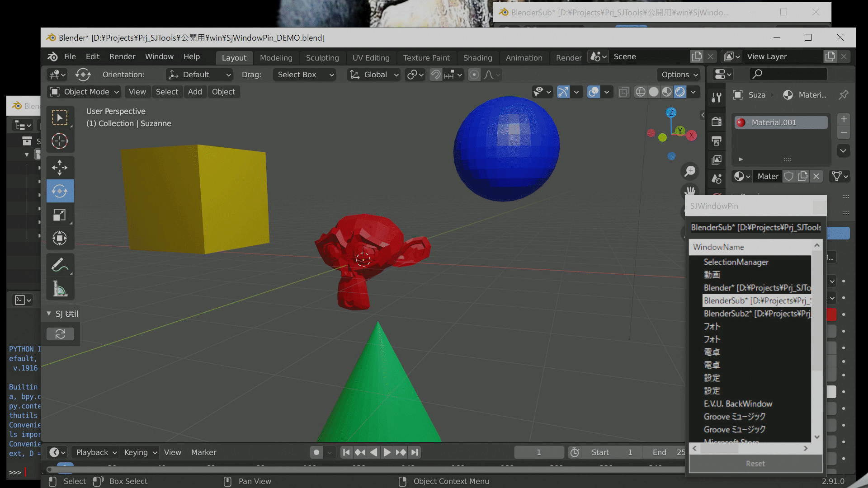Select the Cursor tool

click(x=60, y=141)
